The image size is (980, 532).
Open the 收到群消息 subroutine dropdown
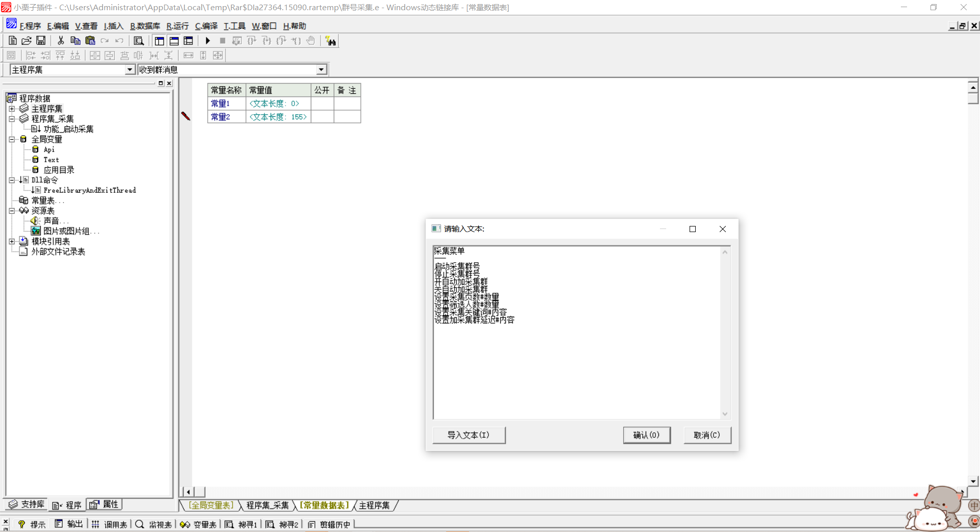(321, 70)
